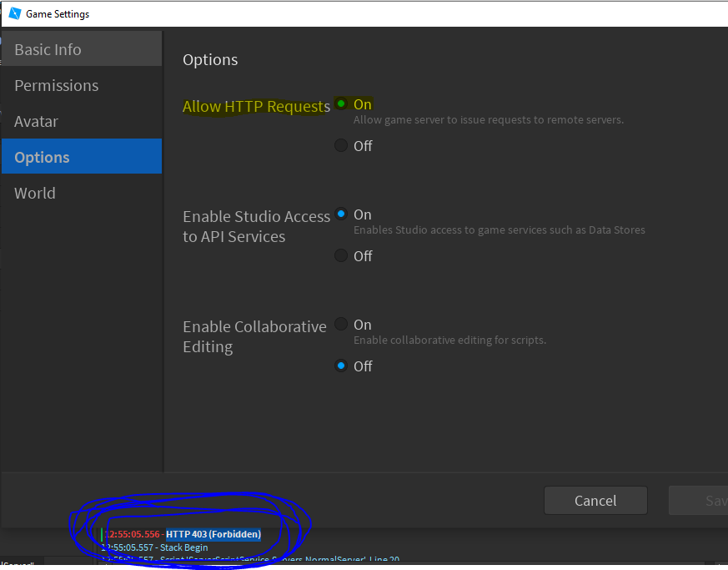
Task: Click the highlighted Allow HTTP Requests label
Action: point(255,106)
